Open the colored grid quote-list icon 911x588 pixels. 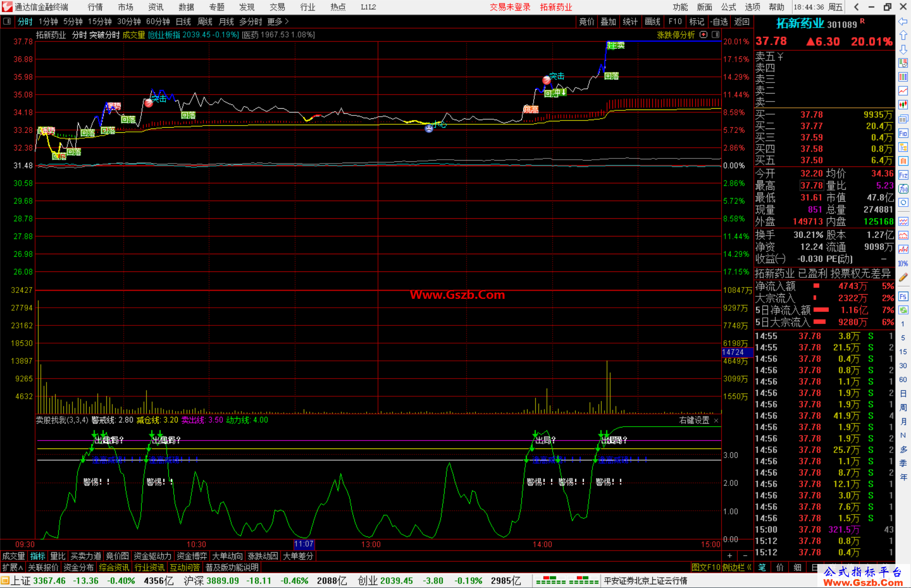pos(903,77)
